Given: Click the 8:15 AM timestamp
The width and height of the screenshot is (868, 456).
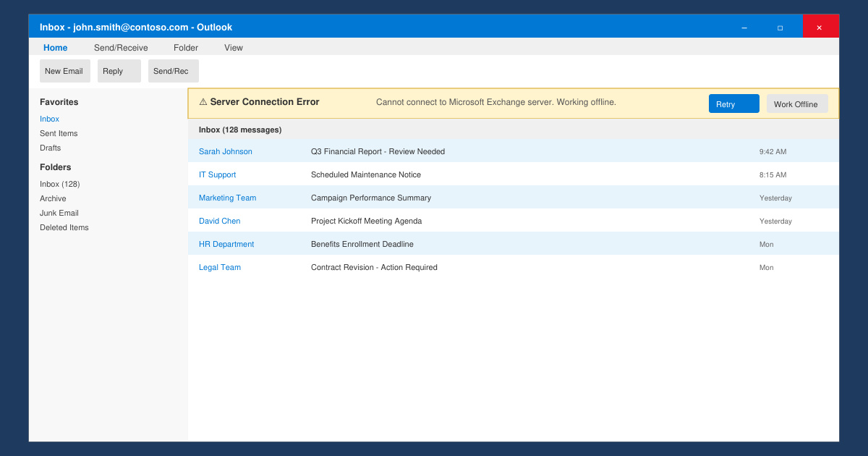Looking at the screenshot, I should (x=773, y=174).
